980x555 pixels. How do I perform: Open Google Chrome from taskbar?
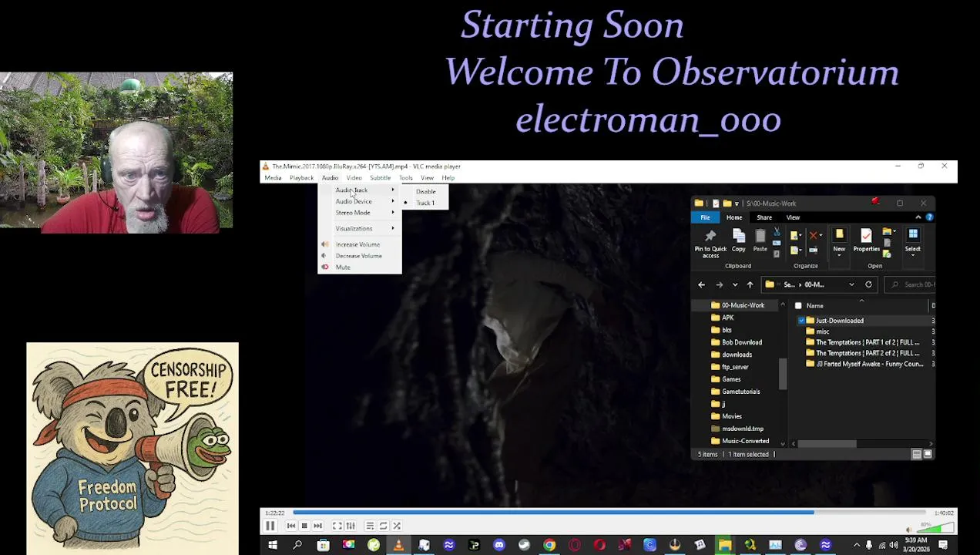tap(549, 546)
